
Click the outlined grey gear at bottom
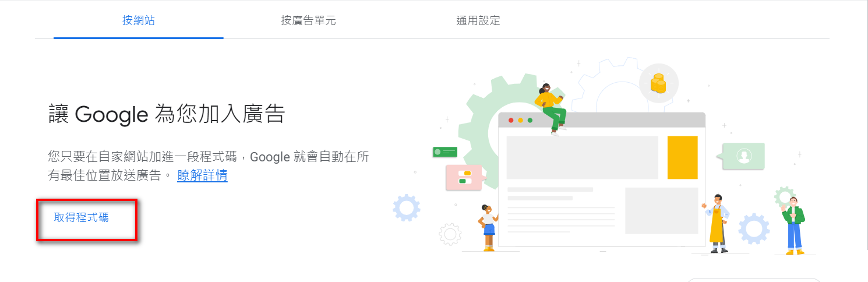click(x=450, y=234)
